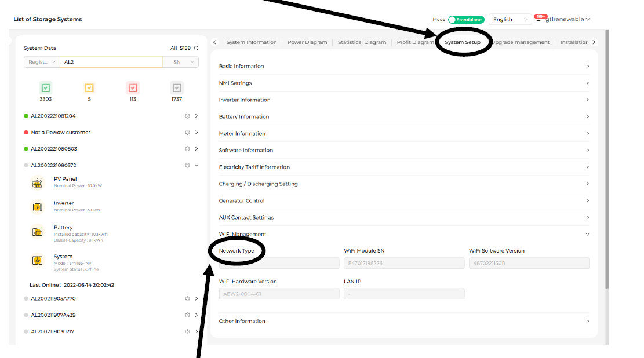Select system AL2002221080803 in the list
The width and height of the screenshot is (644, 358).
pos(54,149)
